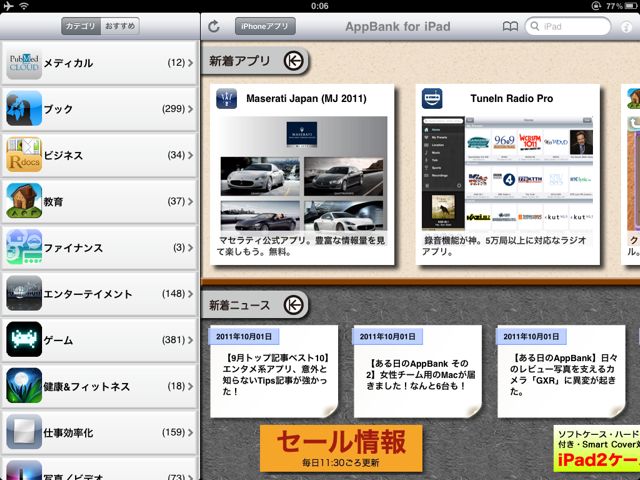Tap the ファイナンス category icon
The width and height of the screenshot is (640, 480).
pos(24,247)
